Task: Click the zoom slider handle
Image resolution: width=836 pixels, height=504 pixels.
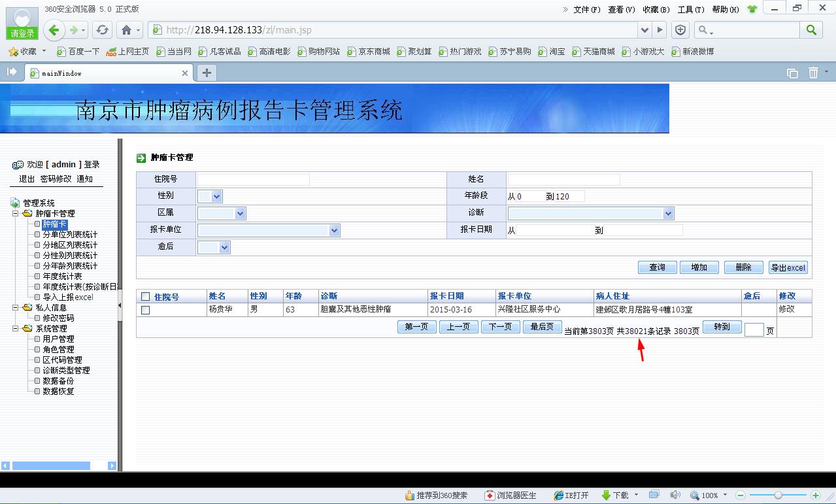Action: (x=778, y=496)
